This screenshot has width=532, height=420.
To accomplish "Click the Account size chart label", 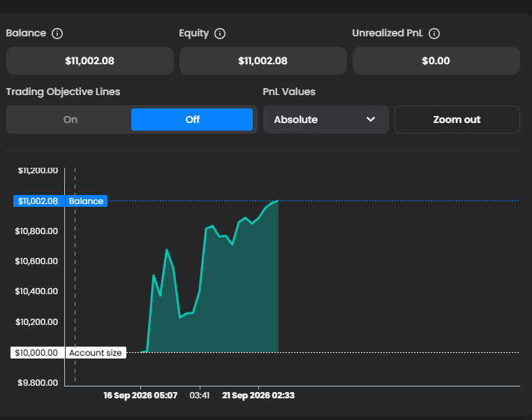I will (96, 353).
